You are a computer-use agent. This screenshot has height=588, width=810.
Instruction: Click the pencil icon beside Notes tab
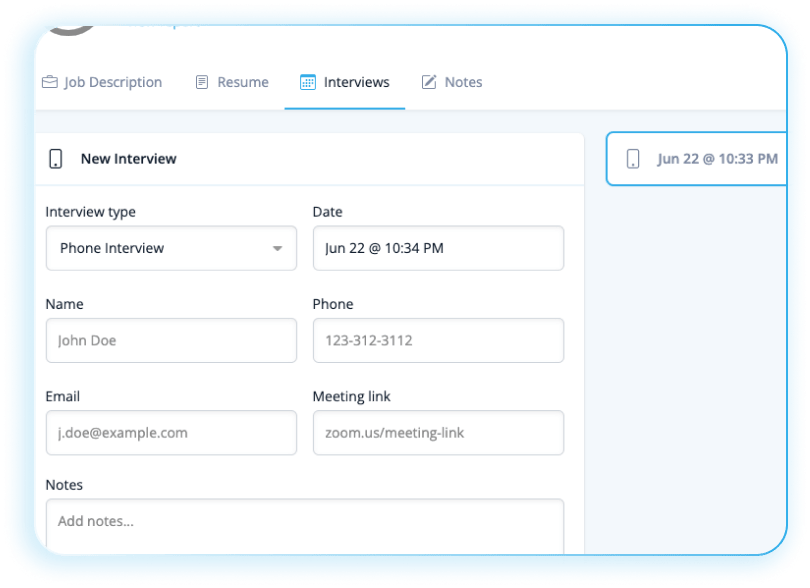coord(429,82)
